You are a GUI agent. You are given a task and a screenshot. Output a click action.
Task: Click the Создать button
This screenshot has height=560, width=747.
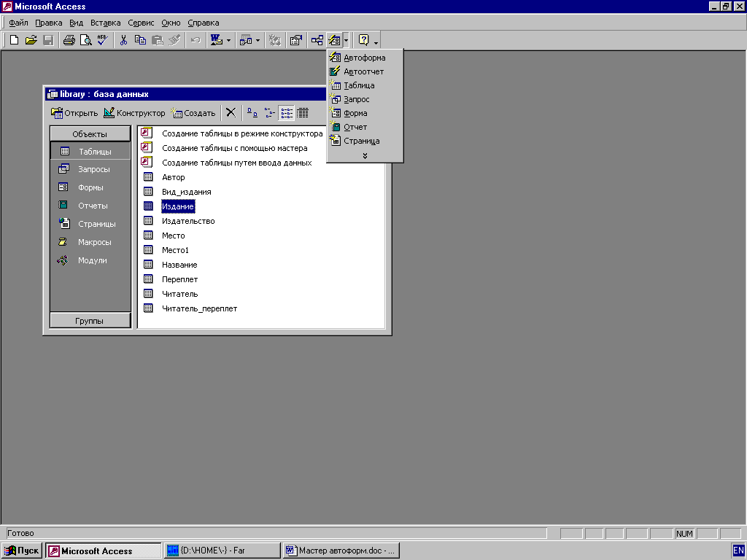click(193, 113)
